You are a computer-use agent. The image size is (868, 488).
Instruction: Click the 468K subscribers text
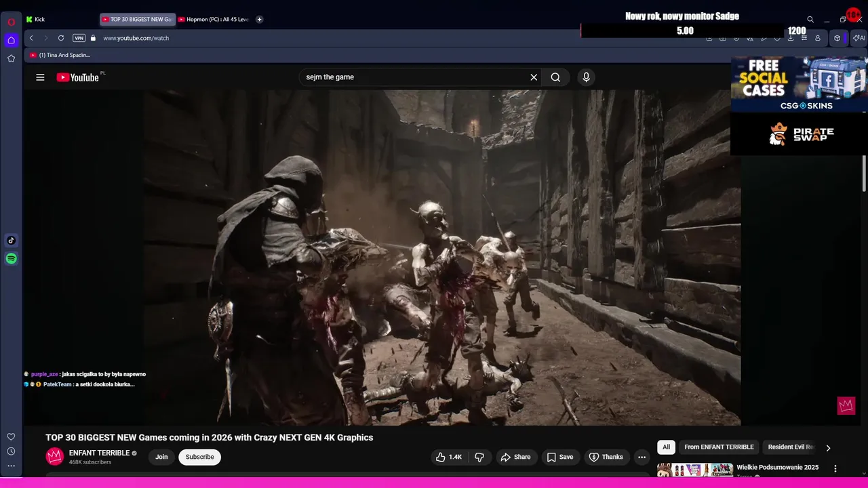click(x=90, y=462)
